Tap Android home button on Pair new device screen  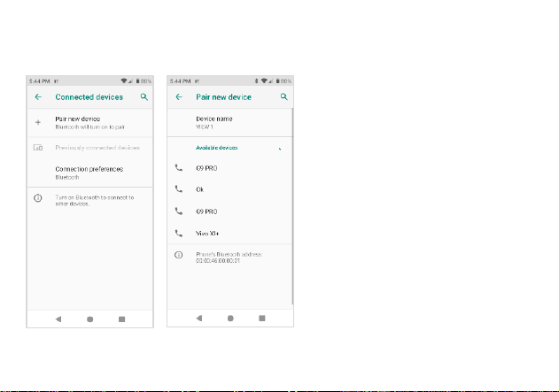click(x=230, y=319)
